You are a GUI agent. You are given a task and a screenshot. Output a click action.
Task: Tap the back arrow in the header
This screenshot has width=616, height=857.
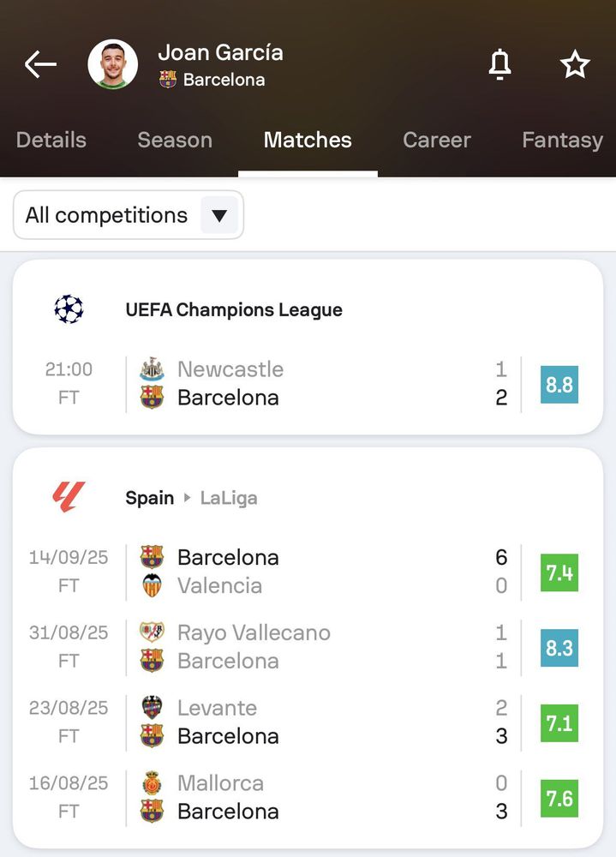(x=39, y=63)
